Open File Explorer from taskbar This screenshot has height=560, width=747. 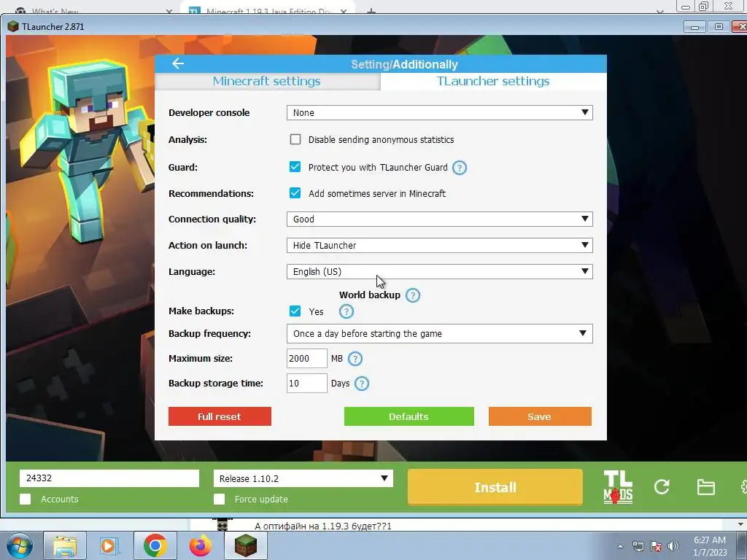point(65,545)
